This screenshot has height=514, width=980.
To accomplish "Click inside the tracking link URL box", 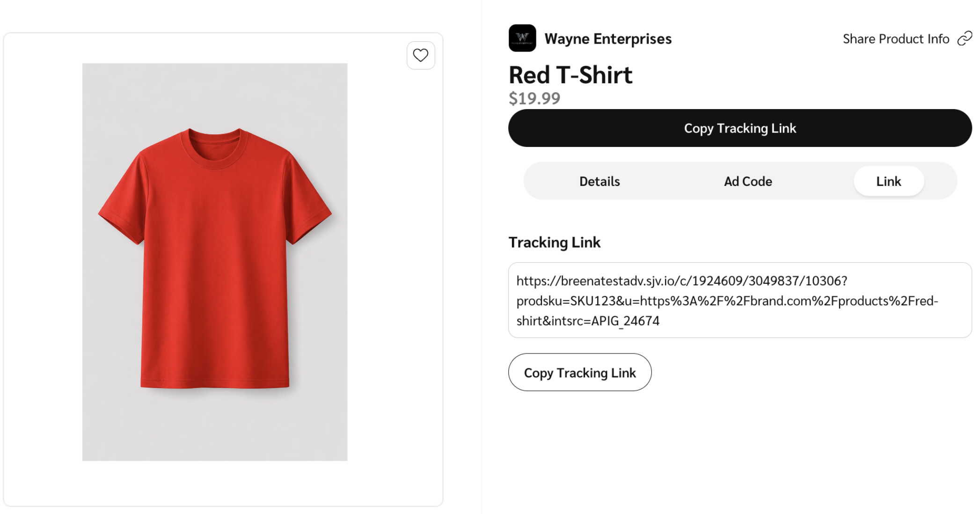I will pos(739,300).
